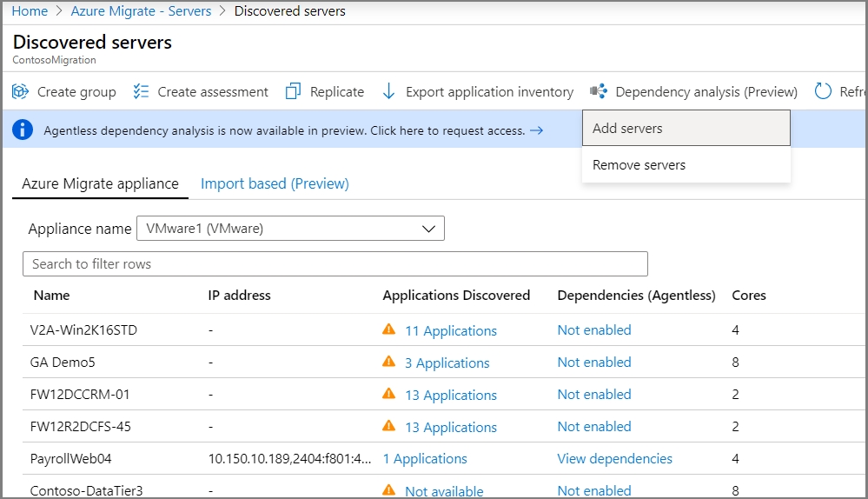
Task: Click the Replicate copy icon
Action: pos(293,91)
